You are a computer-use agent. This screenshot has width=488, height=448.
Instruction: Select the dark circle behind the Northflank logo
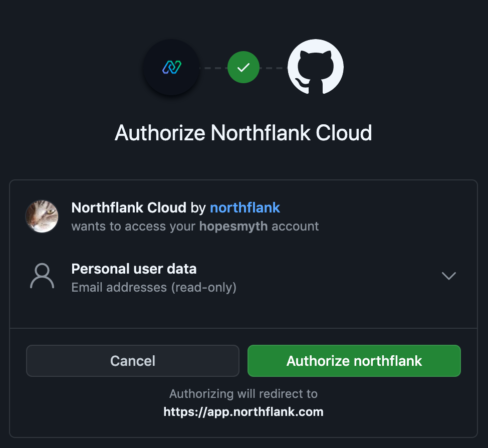(171, 67)
